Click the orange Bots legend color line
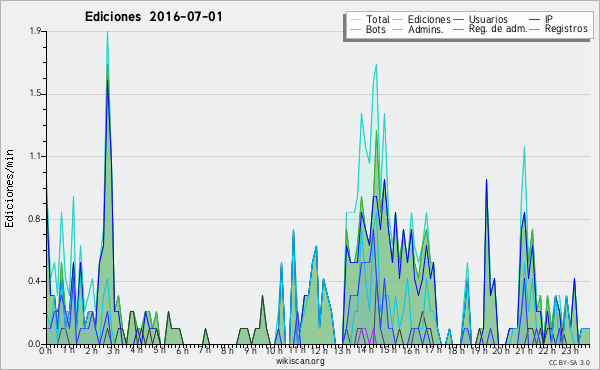Image resolution: width=600 pixels, height=370 pixels. coord(356,29)
